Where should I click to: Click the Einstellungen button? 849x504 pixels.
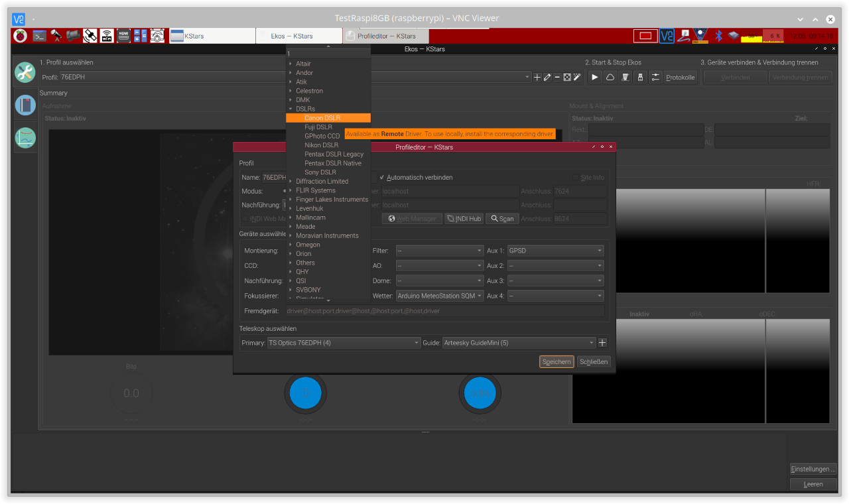[813, 469]
